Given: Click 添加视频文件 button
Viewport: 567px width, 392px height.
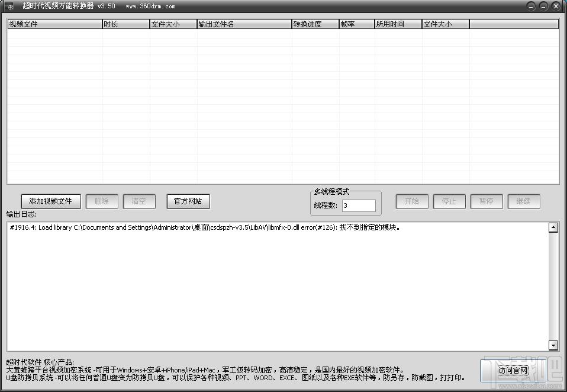Looking at the screenshot, I should [x=51, y=201].
